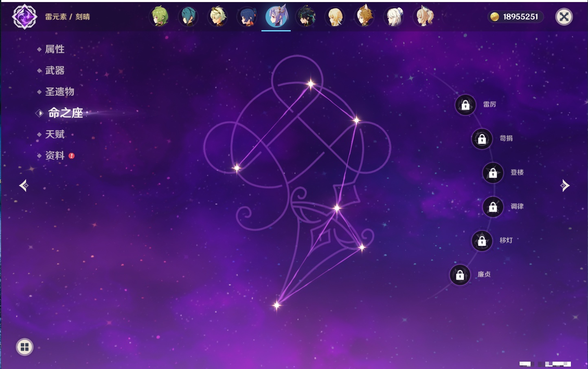Select the highlighted Keqing avatar
Image resolution: width=588 pixels, height=369 pixels.
click(x=276, y=17)
